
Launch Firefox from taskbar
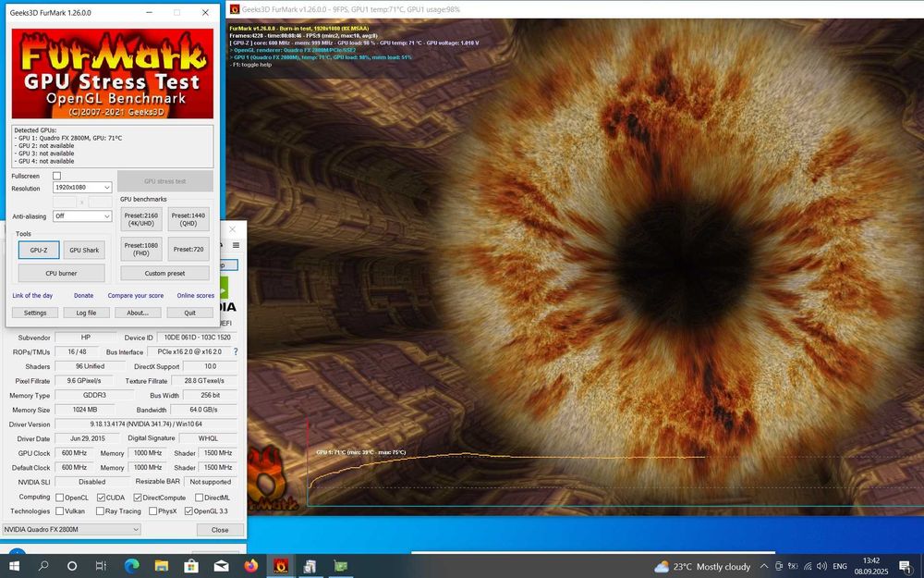251,566
